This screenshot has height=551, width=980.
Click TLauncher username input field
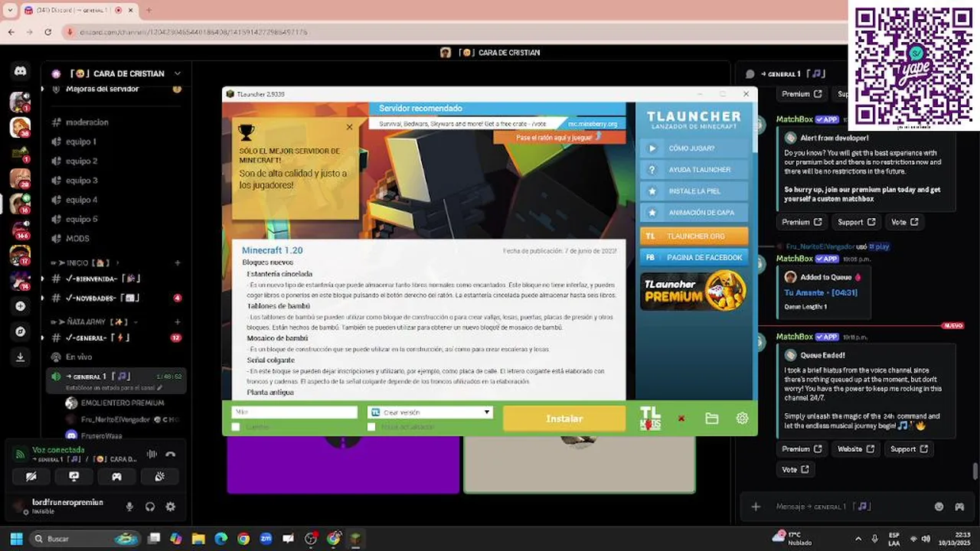pos(295,412)
